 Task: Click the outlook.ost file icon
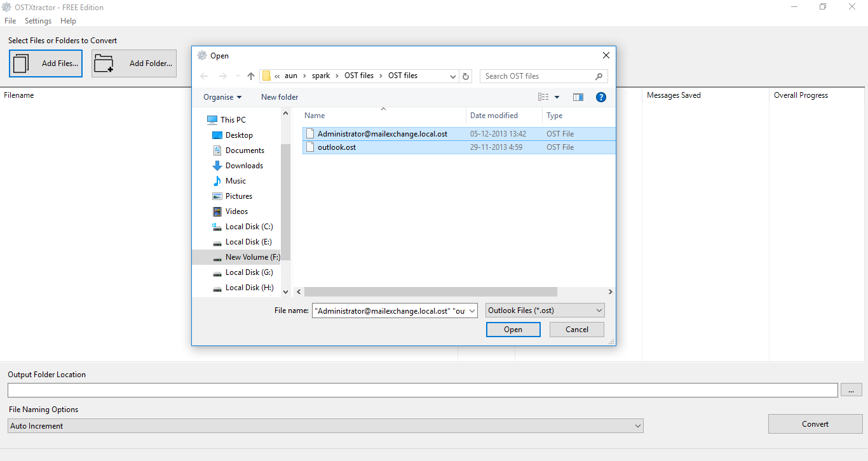[310, 147]
